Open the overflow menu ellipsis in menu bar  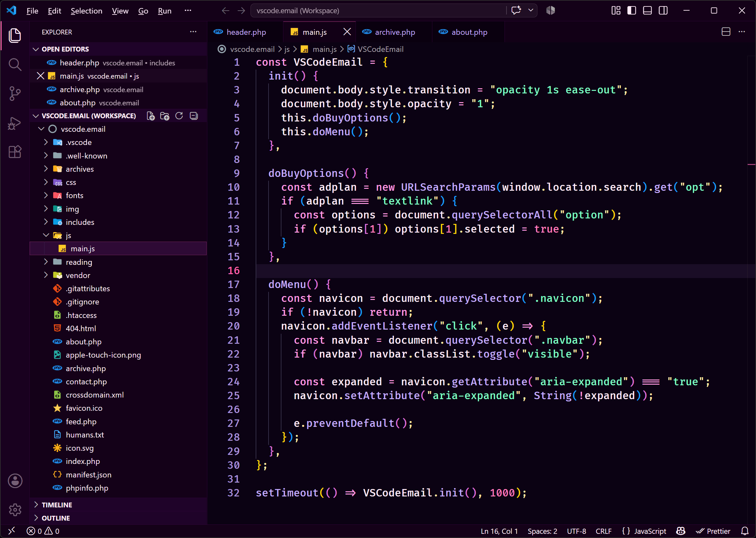point(188,11)
